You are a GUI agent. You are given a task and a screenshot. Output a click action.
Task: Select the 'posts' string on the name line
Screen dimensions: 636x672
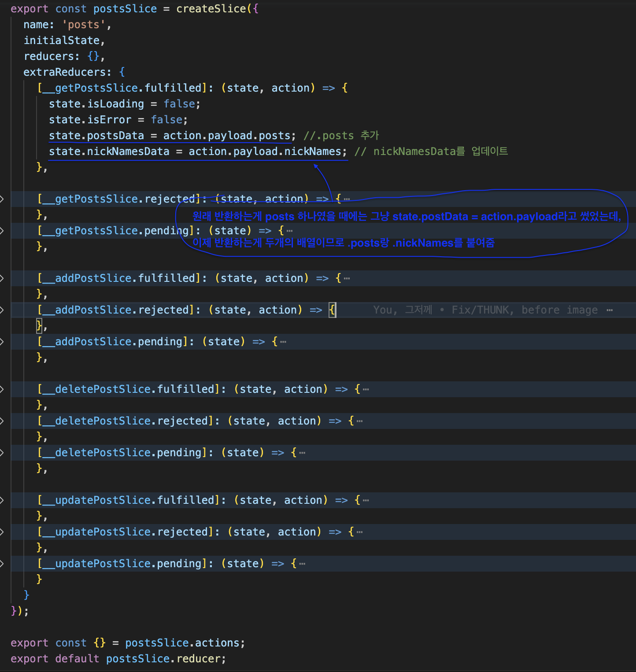click(84, 25)
